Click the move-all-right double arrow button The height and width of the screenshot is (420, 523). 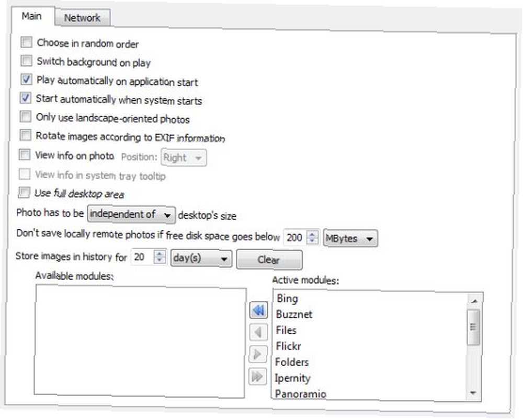[257, 376]
